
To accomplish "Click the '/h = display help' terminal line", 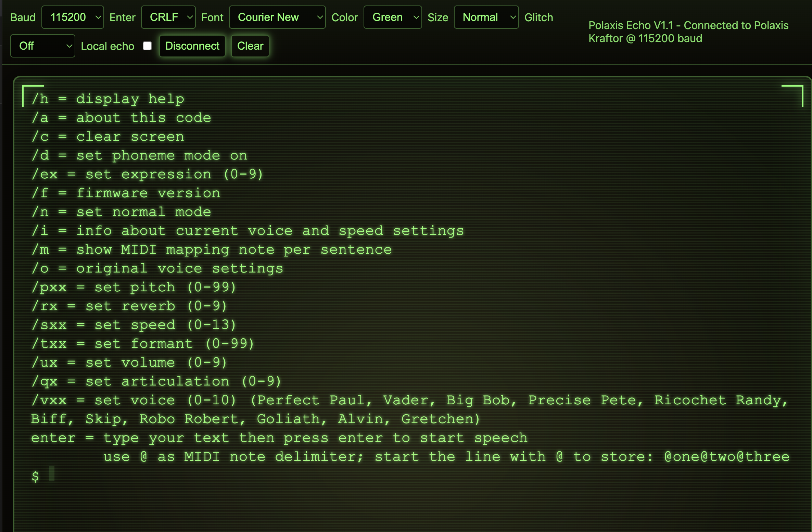I will pos(108,99).
